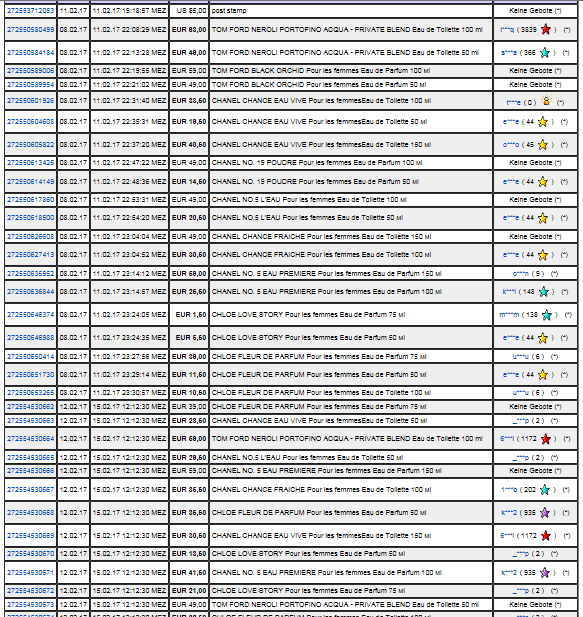Open item number 272550618500
The height and width of the screenshot is (617, 583).
(31, 218)
